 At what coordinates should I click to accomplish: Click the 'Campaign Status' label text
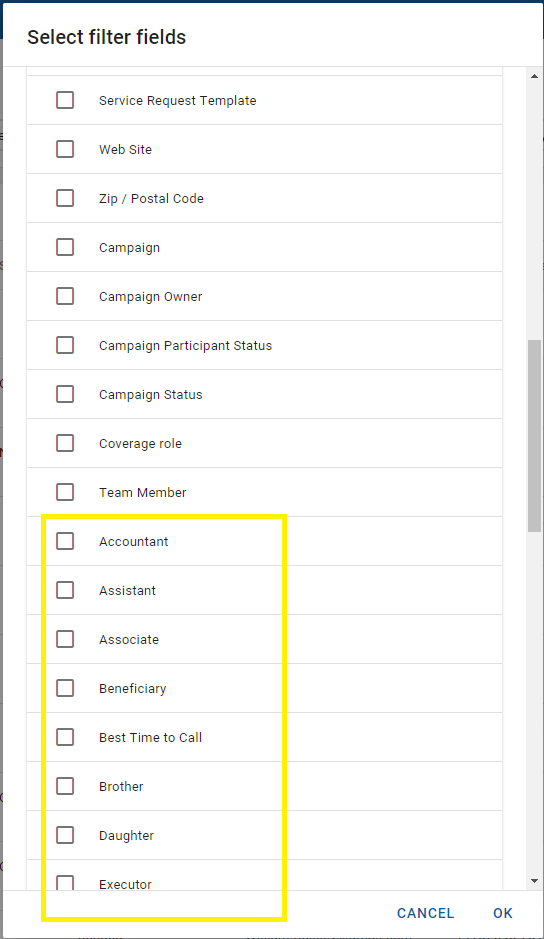[150, 395]
